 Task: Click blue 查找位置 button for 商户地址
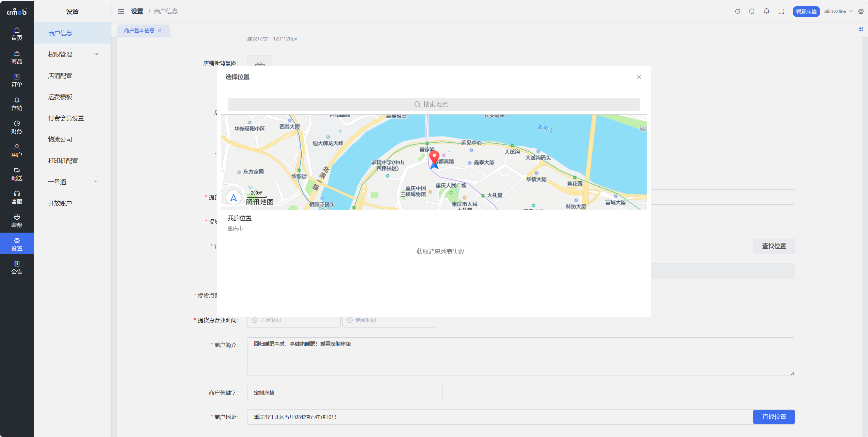[774, 417]
